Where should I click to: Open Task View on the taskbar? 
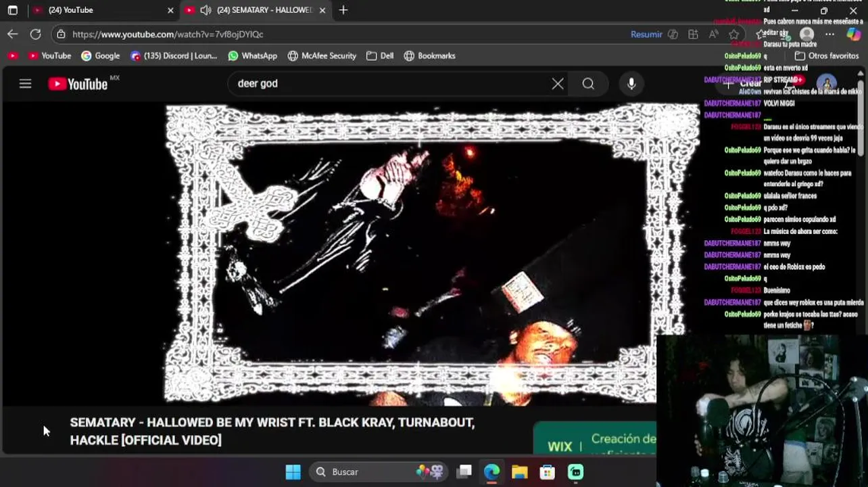(464, 472)
